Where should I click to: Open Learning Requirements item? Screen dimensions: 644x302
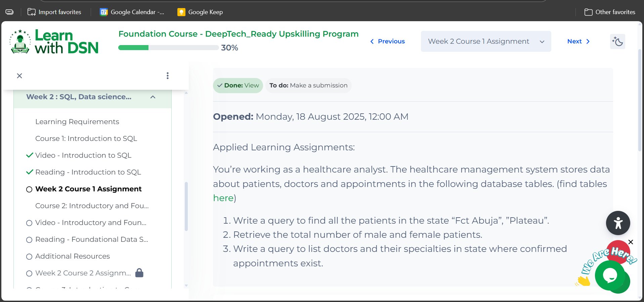(77, 122)
